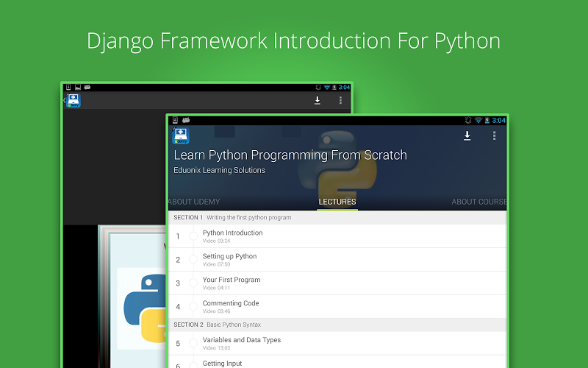Select the ABOUT COURSE tab
This screenshot has height=368, width=588.
click(x=478, y=202)
